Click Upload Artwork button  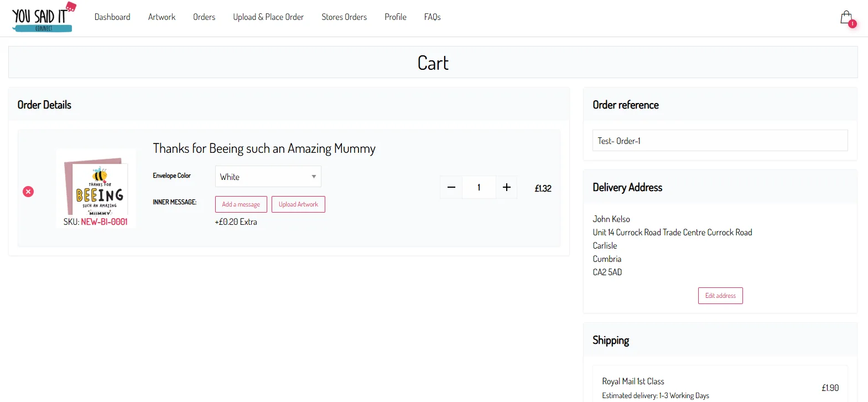(x=298, y=204)
